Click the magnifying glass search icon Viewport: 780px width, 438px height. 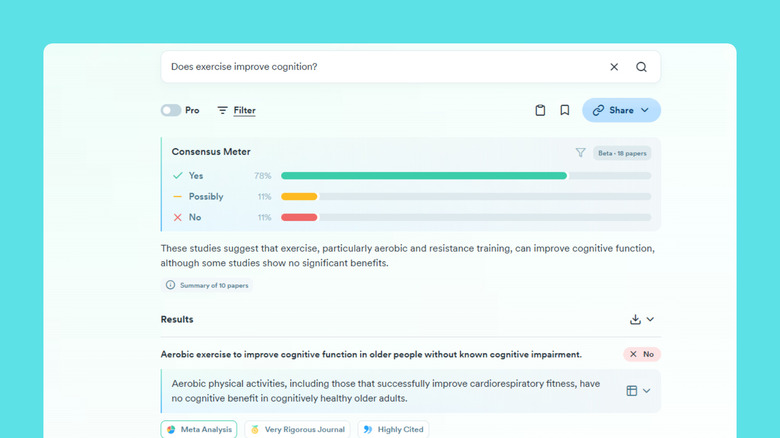click(x=641, y=67)
